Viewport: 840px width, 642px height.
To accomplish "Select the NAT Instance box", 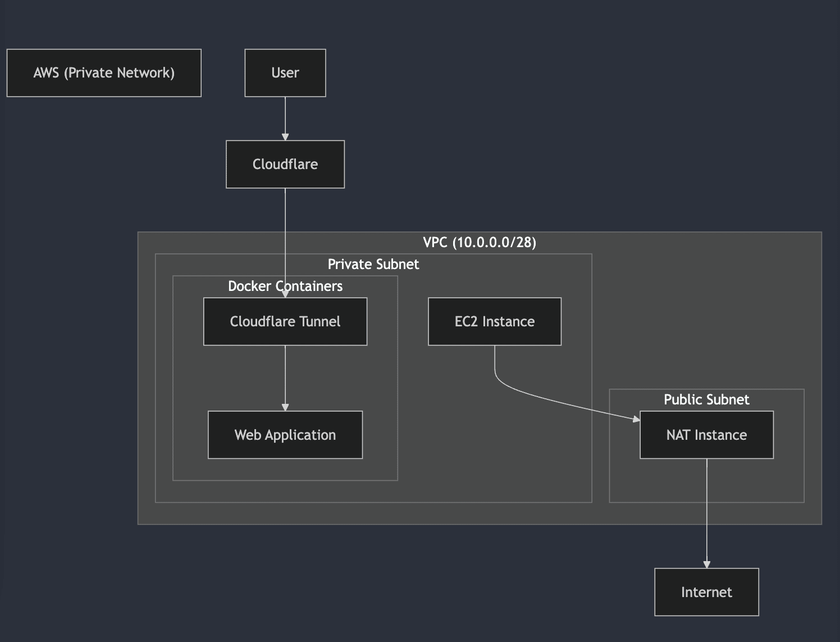I will click(706, 435).
